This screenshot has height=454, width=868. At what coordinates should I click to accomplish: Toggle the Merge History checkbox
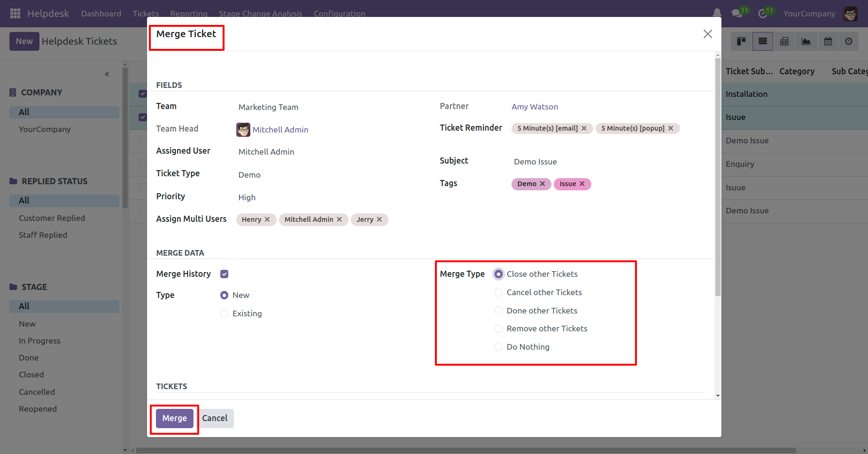[x=225, y=274]
